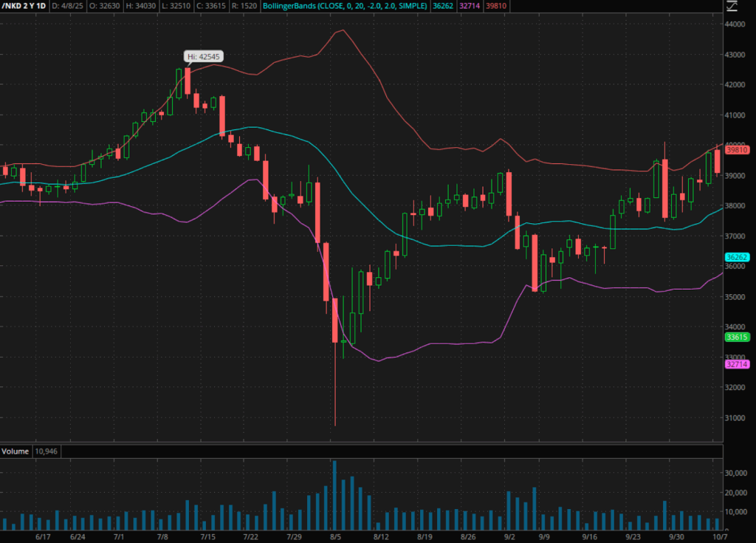This screenshot has width=756, height=543.
Task: Click the magenta 32714 value in header
Action: coord(469,6)
